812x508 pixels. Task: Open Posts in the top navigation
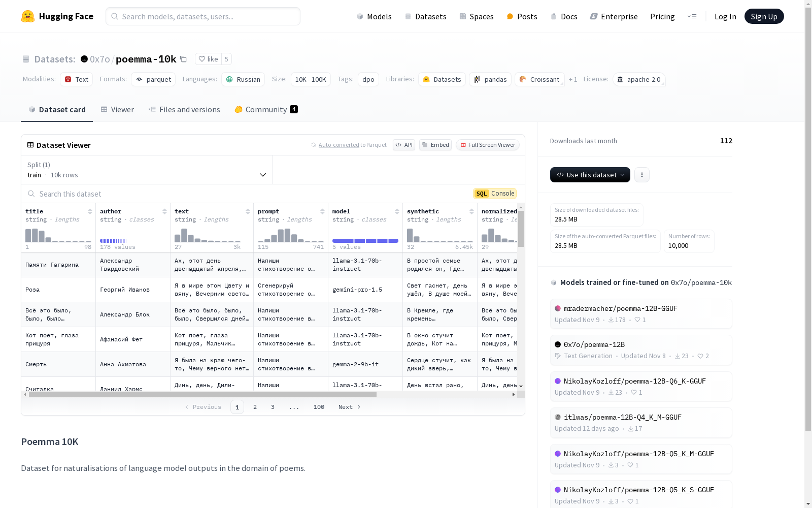(522, 16)
